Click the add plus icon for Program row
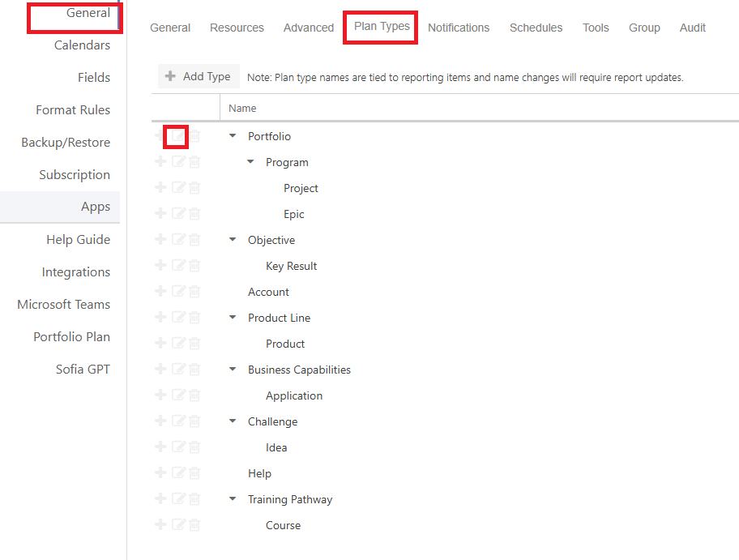Image resolution: width=739 pixels, height=560 pixels. [160, 162]
